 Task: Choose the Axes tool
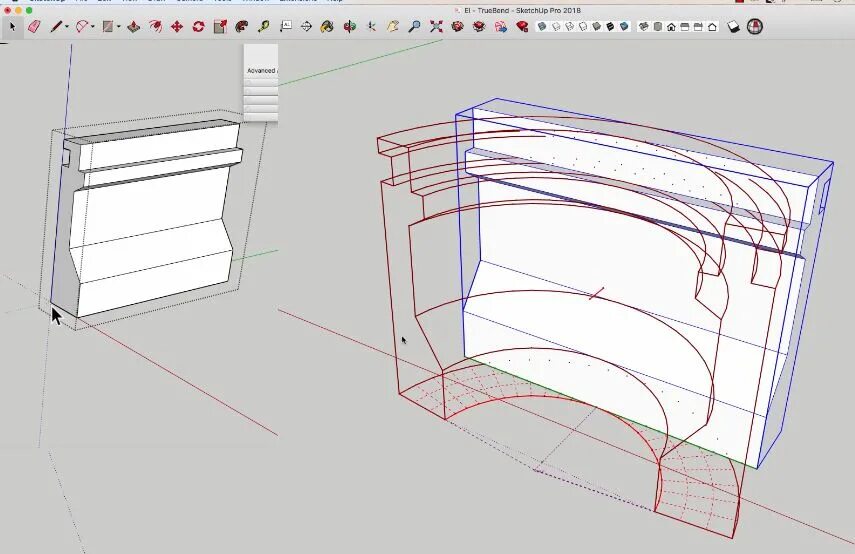click(371, 26)
